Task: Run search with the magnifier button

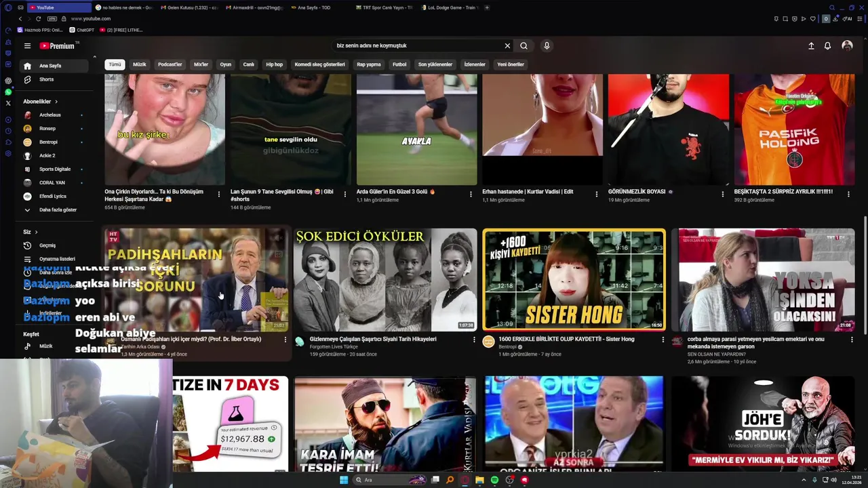Action: point(524,46)
